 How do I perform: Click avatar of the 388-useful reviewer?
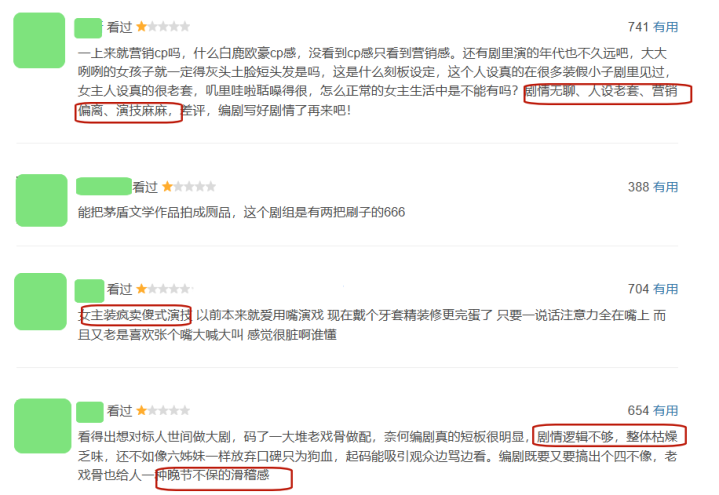(x=42, y=200)
